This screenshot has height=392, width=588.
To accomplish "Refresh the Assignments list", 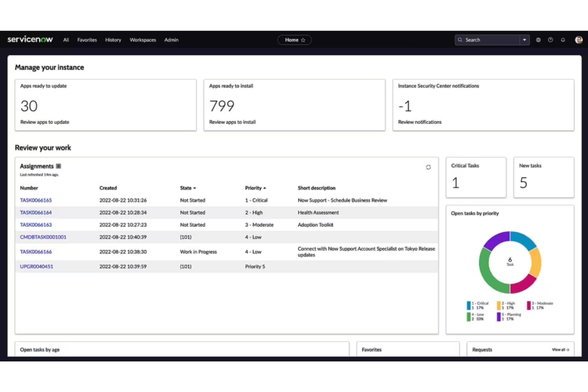I will pyautogui.click(x=428, y=167).
